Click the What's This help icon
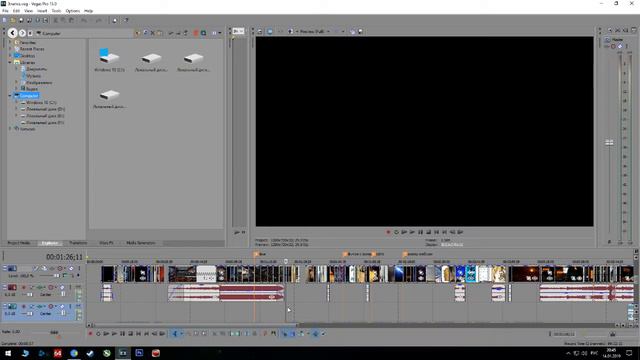This screenshot has width=640, height=360. (x=127, y=20)
